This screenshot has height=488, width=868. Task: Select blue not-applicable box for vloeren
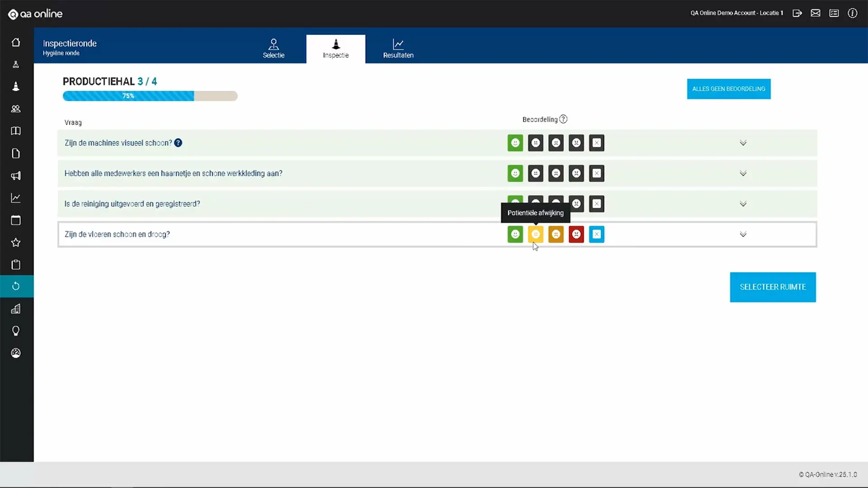coord(597,234)
